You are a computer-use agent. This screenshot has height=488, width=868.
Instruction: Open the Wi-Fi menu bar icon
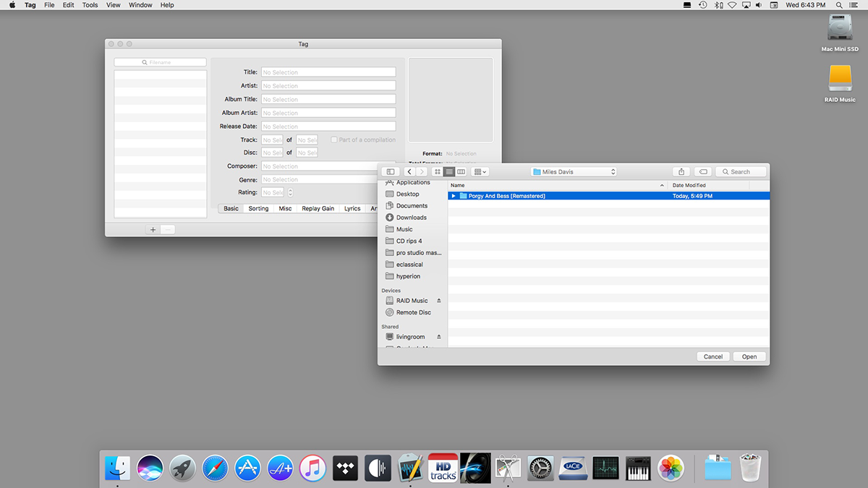(x=732, y=5)
